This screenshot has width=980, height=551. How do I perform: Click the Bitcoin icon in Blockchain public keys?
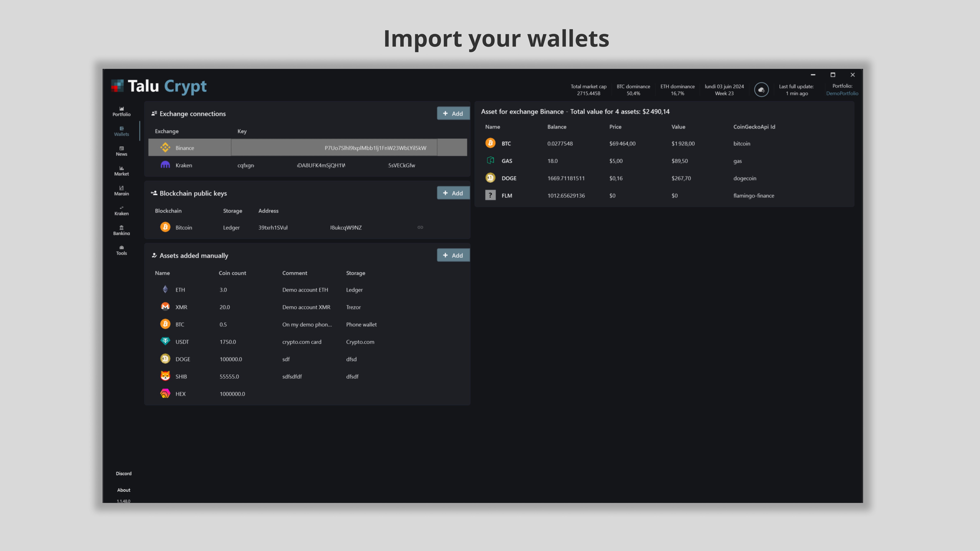[x=165, y=227]
